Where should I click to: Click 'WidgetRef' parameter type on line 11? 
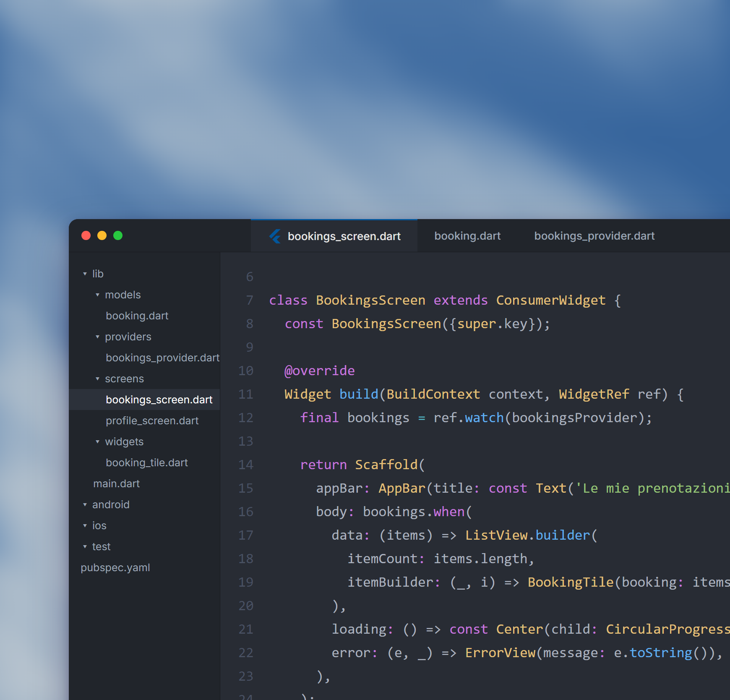(594, 394)
